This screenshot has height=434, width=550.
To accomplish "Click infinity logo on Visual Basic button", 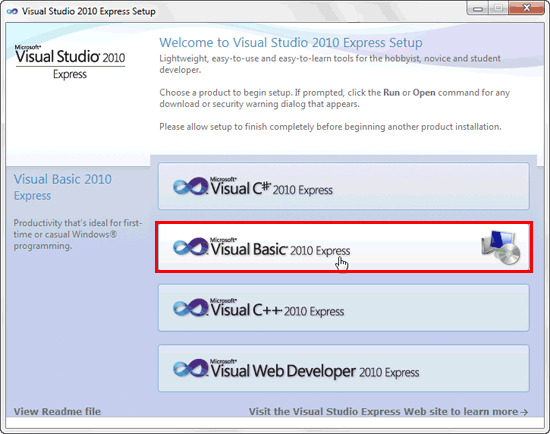I will click(x=190, y=247).
